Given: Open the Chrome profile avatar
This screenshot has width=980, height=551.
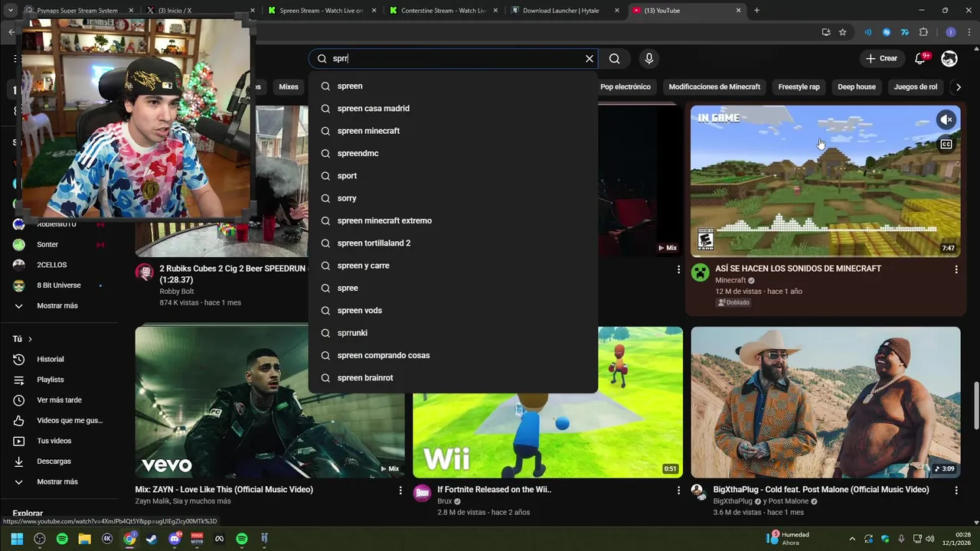Looking at the screenshot, I should (951, 32).
